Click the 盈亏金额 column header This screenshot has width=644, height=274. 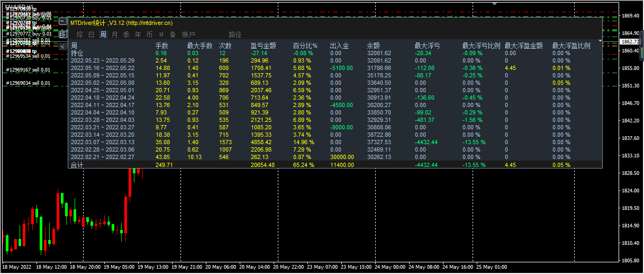(x=264, y=46)
